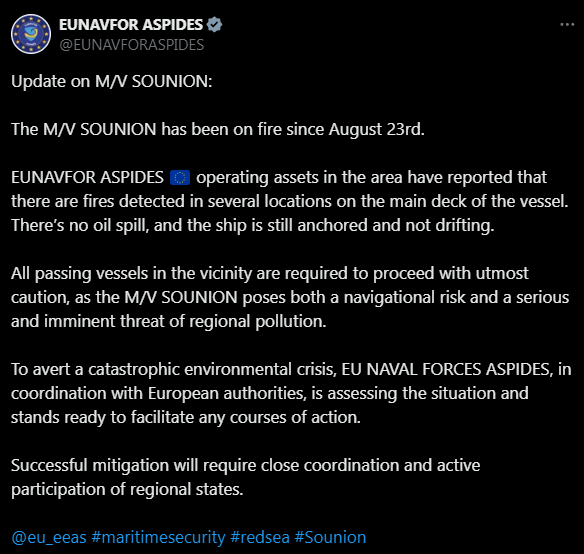Viewport: 584px width, 554px height.
Task: Open the EUNAVFOR ASPIDES display name link
Action: 131,25
